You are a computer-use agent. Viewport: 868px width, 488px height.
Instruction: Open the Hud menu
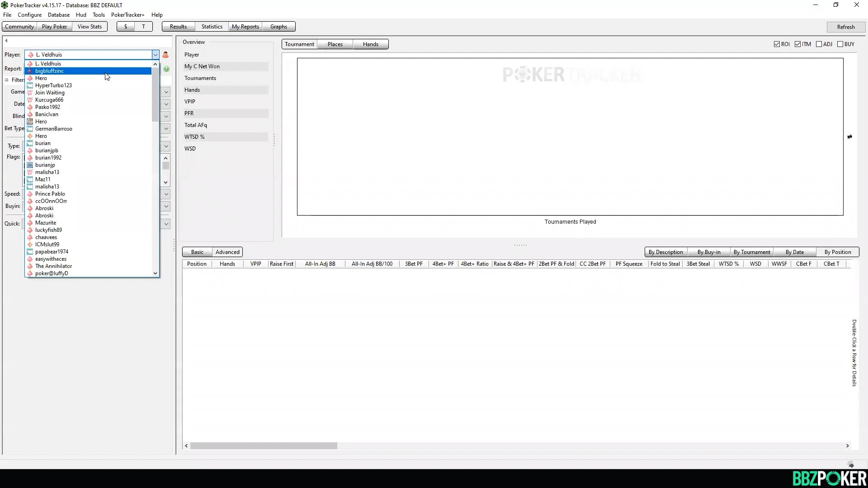pos(81,15)
